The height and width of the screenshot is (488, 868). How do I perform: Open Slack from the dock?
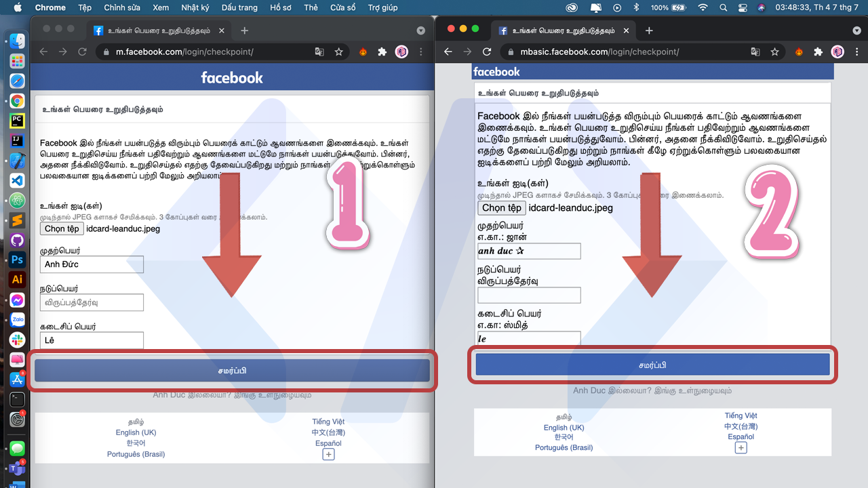(x=18, y=340)
